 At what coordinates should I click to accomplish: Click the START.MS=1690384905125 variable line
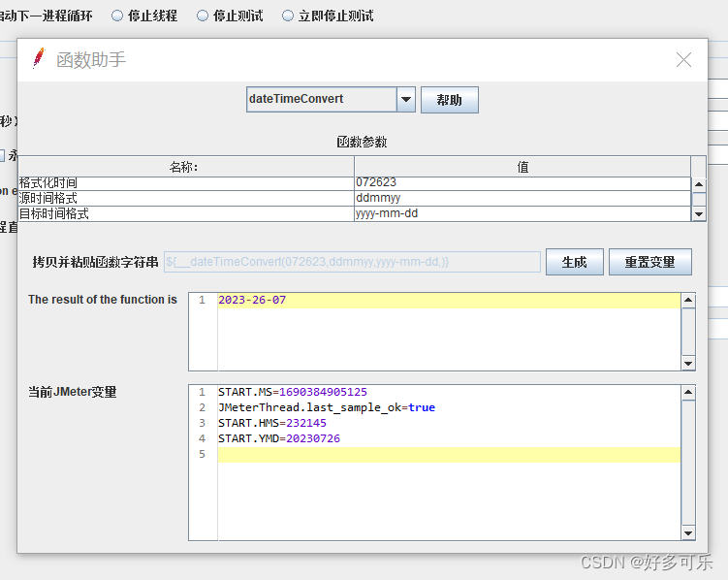click(293, 392)
